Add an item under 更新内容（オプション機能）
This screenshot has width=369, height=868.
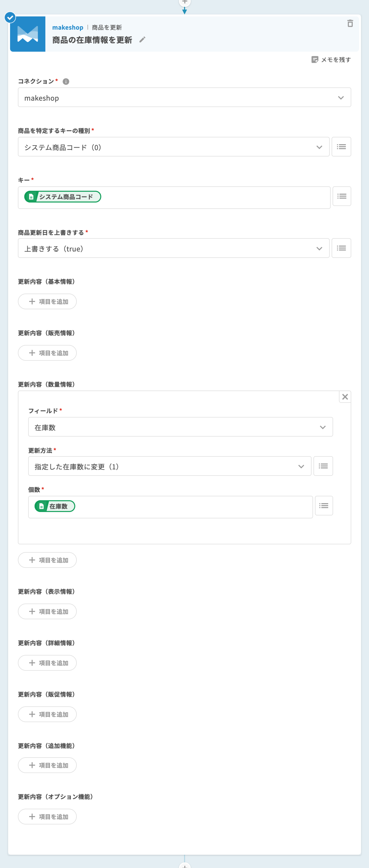(x=47, y=817)
